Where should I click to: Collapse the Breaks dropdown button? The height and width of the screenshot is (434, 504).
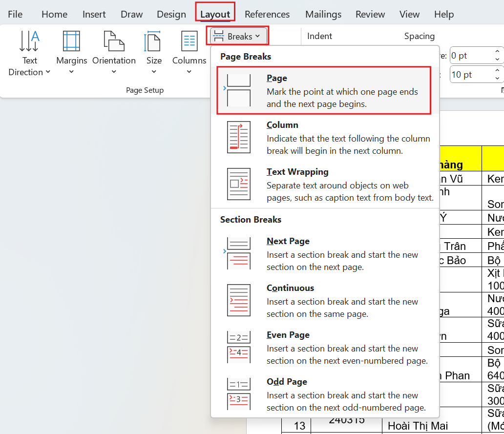(x=238, y=36)
